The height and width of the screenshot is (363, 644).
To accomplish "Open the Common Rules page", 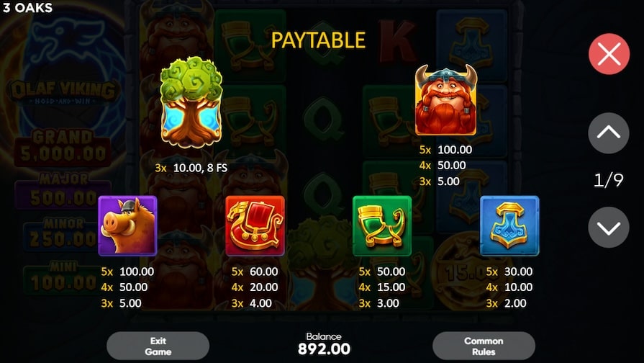I will [x=484, y=346].
